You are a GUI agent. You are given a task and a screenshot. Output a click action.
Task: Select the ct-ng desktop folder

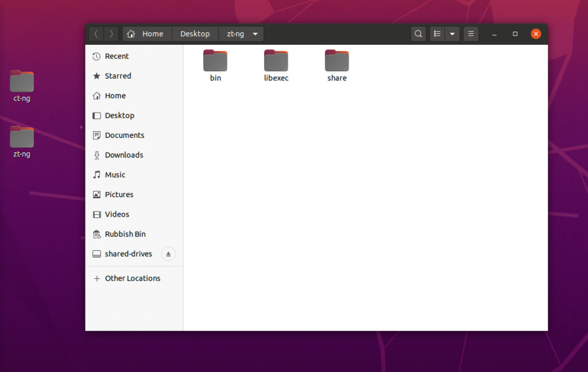(x=22, y=82)
